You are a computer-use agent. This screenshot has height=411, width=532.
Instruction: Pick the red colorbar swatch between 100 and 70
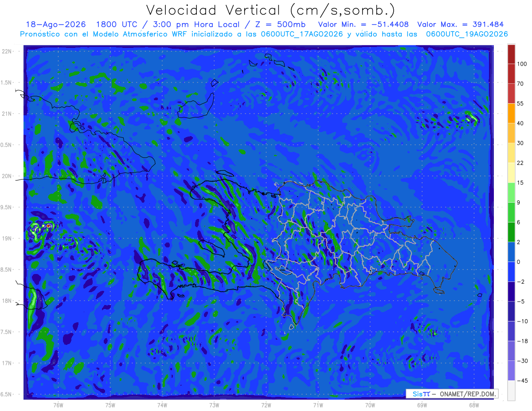pos(511,74)
